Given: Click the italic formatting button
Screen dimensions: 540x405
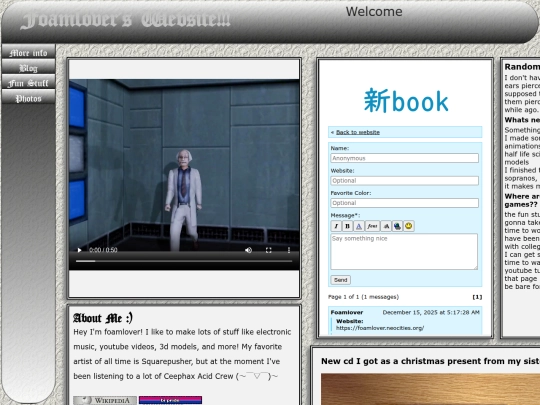Looking at the screenshot, I should (x=336, y=226).
